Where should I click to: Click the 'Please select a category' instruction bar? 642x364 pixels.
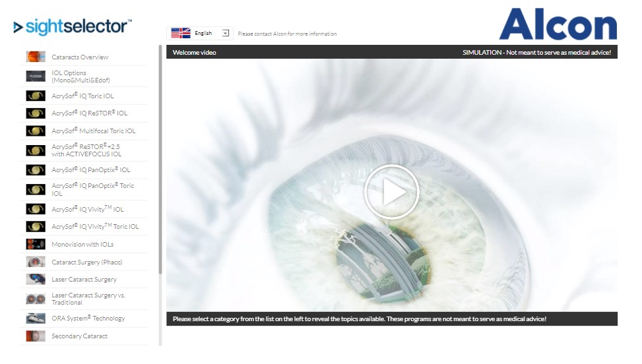[x=391, y=319]
